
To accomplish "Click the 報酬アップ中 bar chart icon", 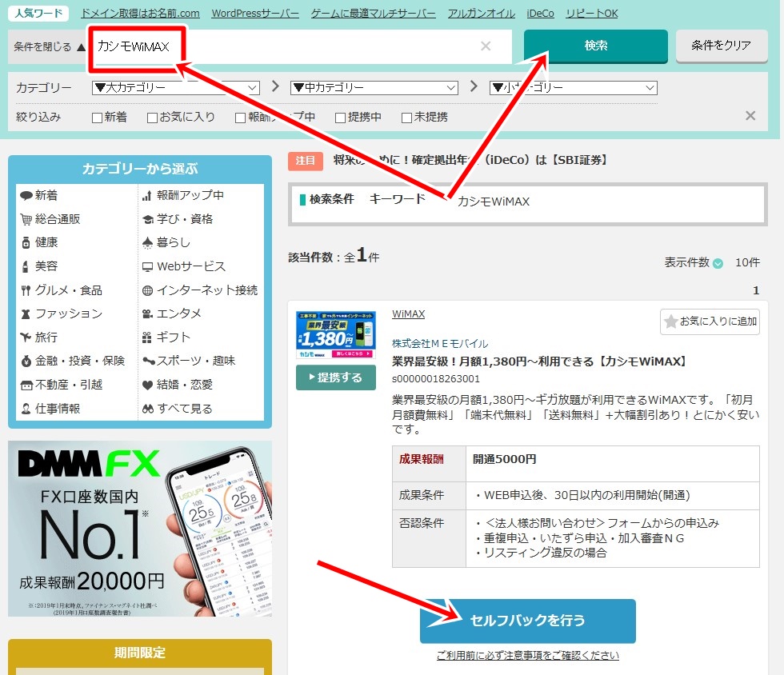I will [147, 195].
